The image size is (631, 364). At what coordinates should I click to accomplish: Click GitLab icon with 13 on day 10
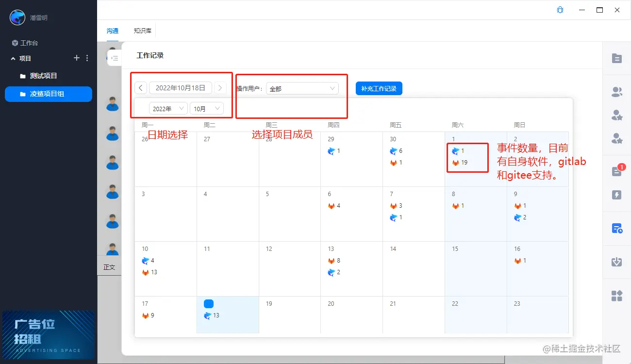(x=145, y=272)
